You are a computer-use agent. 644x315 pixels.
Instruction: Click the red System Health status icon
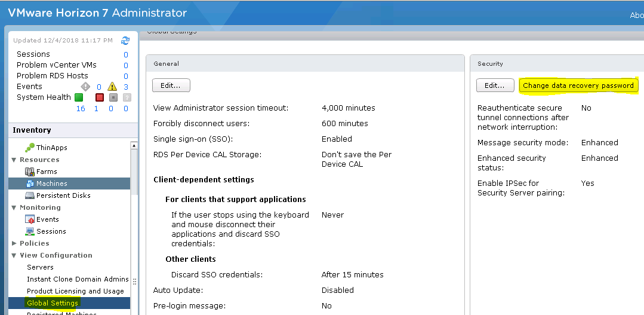(100, 97)
